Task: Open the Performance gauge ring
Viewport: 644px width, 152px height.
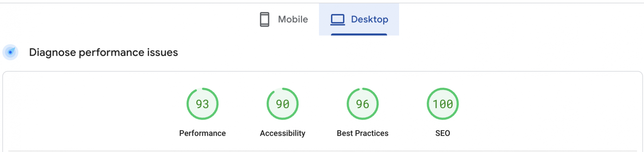Action: tap(203, 104)
